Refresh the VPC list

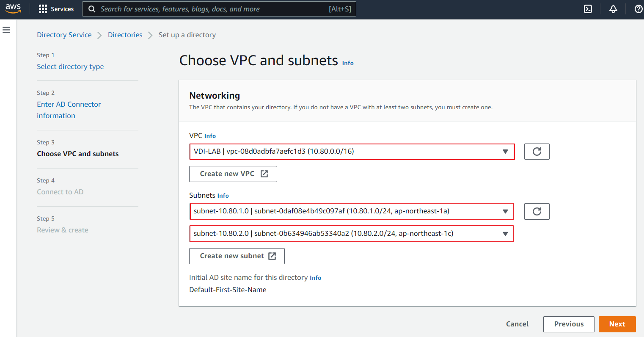[537, 152]
